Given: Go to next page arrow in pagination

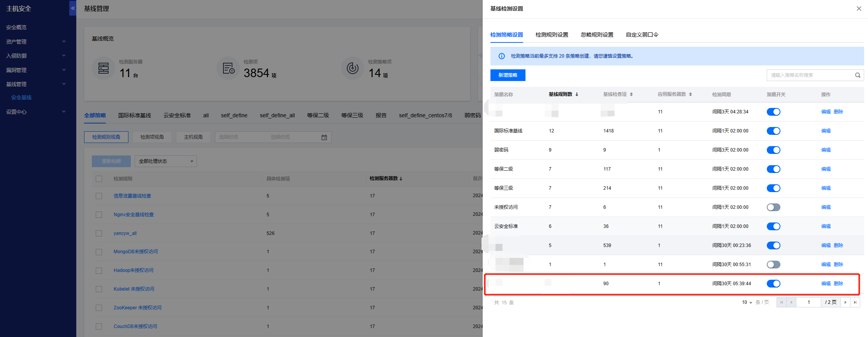Looking at the screenshot, I should coord(845,302).
